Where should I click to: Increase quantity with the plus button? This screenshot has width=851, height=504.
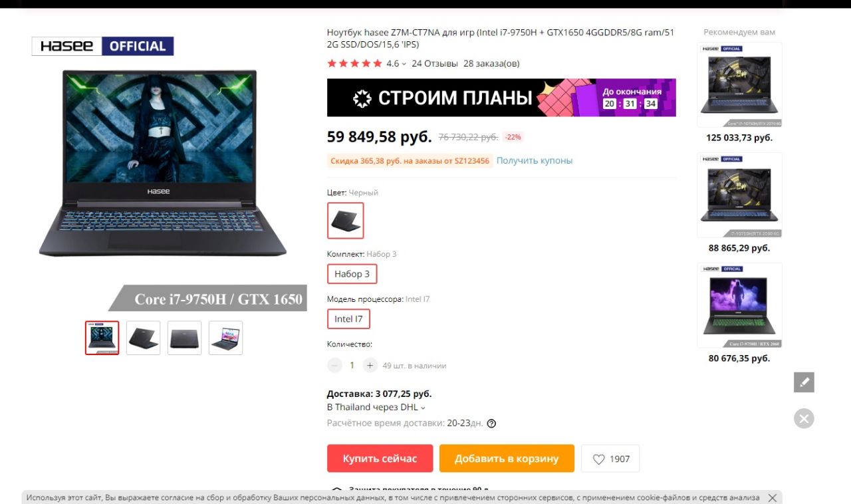coord(370,365)
